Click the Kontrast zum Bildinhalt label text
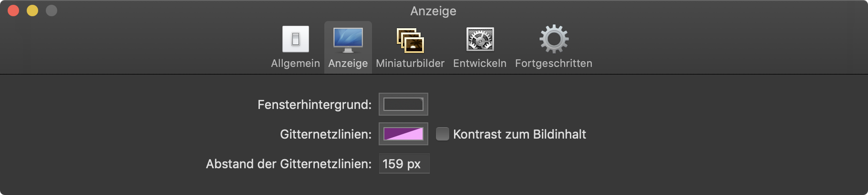The image size is (868, 195). (x=519, y=134)
